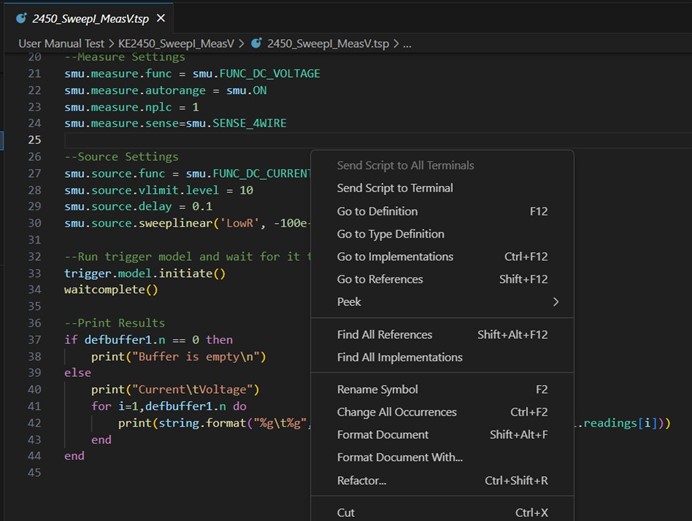Choose Find All References
The image size is (692, 521).
tap(385, 335)
